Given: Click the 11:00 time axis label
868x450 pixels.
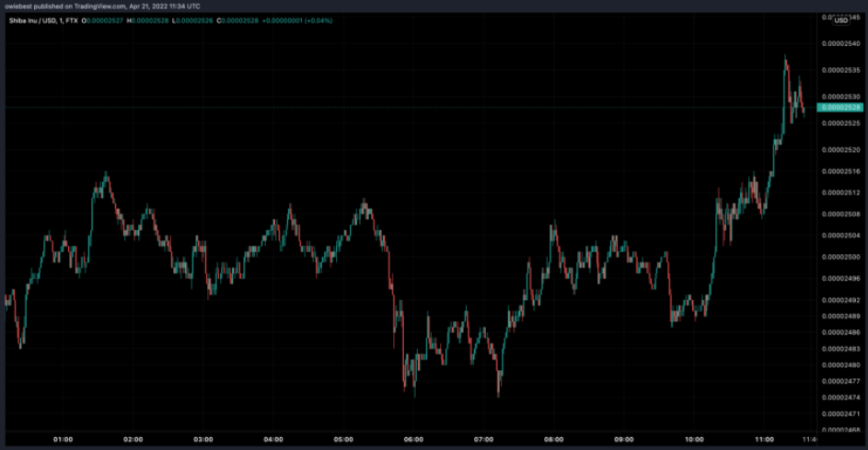Looking at the screenshot, I should coord(765,440).
